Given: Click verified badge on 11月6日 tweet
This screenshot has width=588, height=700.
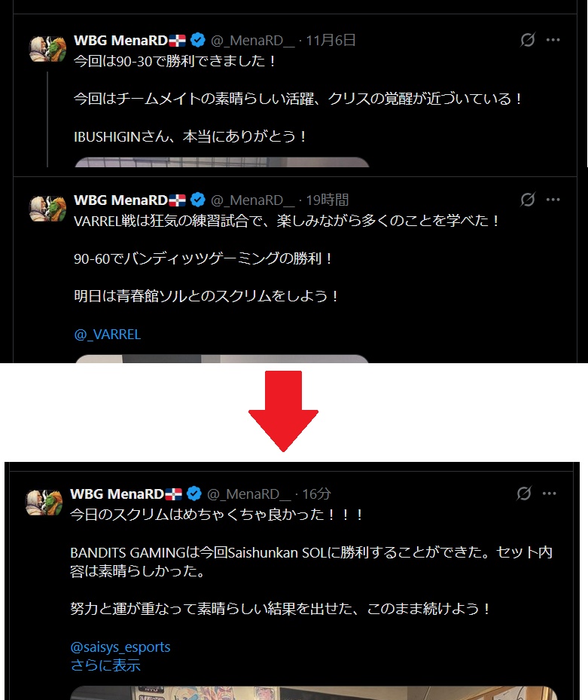Looking at the screenshot, I should (198, 40).
